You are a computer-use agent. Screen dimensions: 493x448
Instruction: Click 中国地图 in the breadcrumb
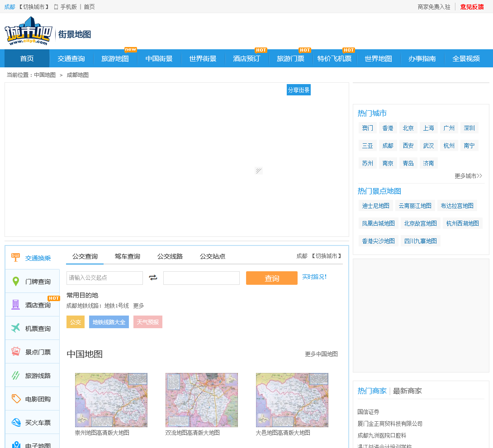45,75
